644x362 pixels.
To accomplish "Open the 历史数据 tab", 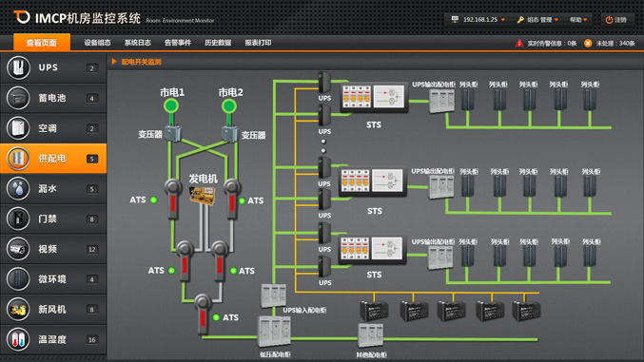I will (x=218, y=43).
